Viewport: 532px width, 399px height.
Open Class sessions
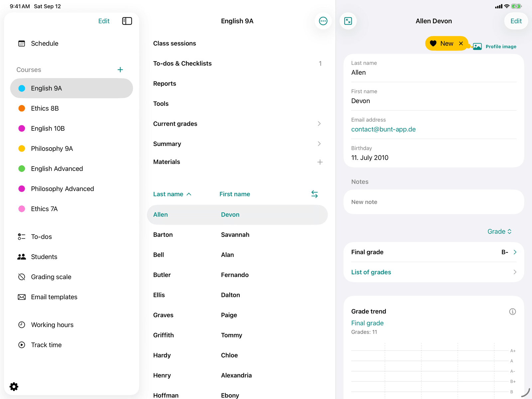(237, 44)
